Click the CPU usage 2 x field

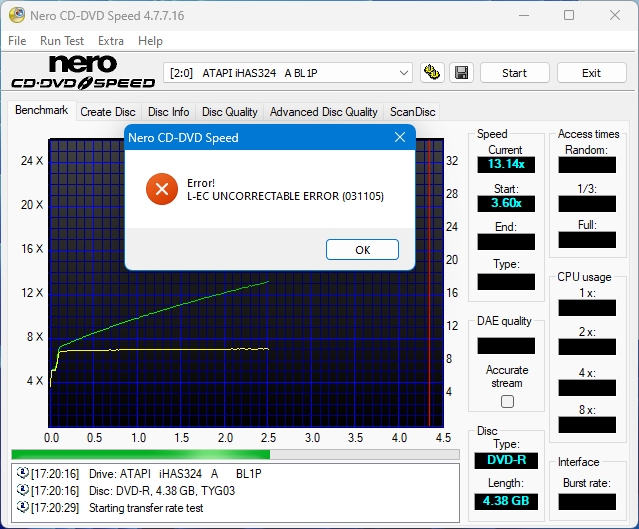point(587,347)
